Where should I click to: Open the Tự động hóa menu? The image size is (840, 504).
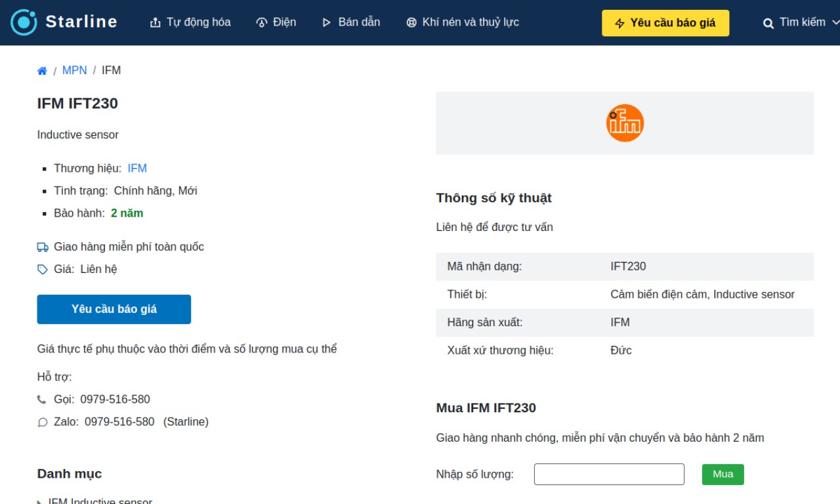[190, 22]
